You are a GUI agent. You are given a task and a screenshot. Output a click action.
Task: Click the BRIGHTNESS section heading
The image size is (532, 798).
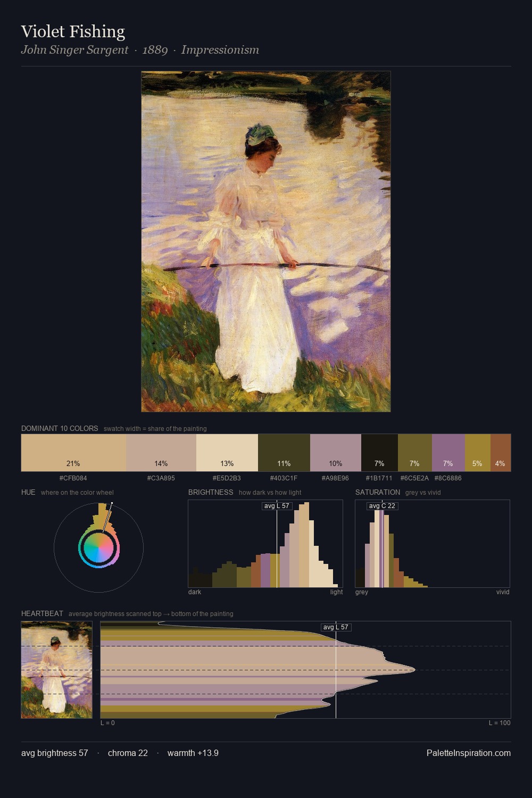(211, 492)
